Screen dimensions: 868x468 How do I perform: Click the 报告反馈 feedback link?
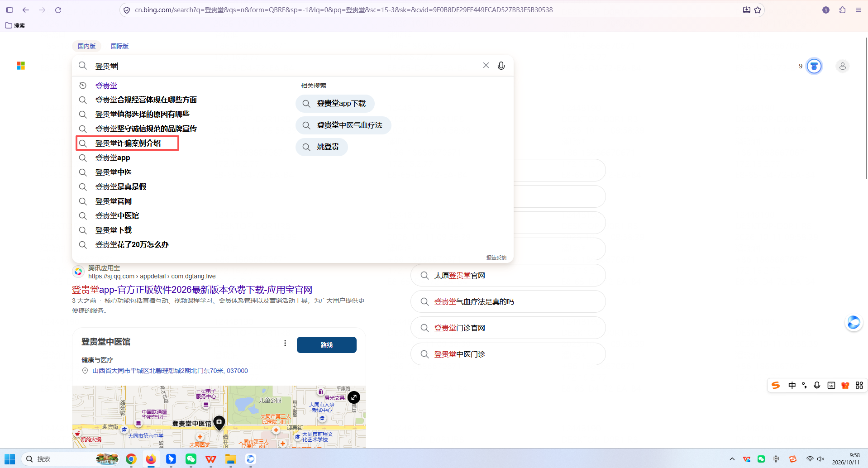(496, 258)
